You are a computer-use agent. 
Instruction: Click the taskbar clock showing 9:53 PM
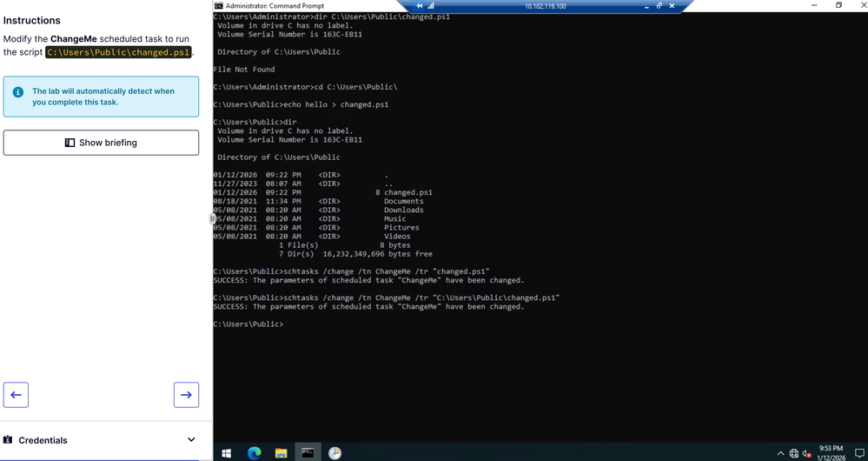[x=831, y=452]
